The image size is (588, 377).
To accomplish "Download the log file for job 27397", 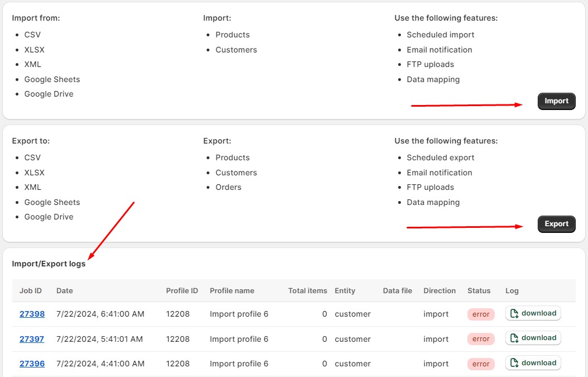I will (533, 338).
